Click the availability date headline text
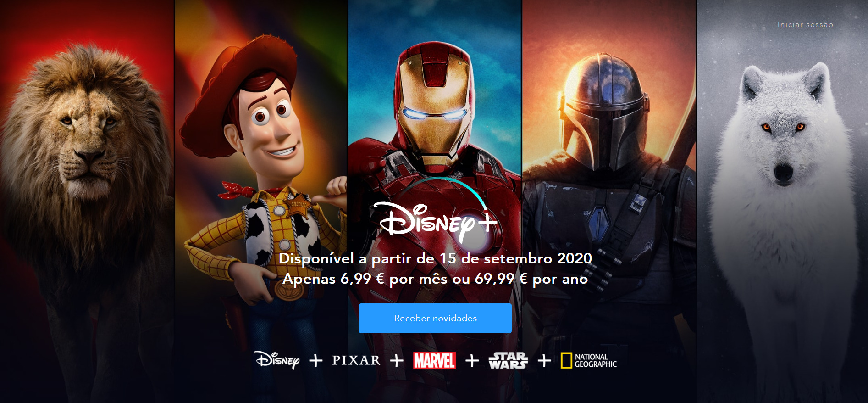 pyautogui.click(x=435, y=258)
